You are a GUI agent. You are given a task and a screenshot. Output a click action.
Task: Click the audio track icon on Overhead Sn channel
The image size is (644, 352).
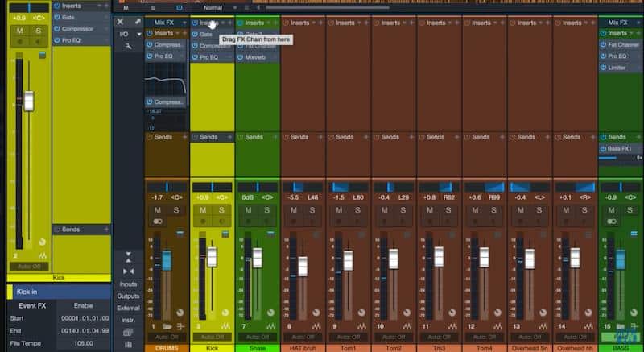pos(543,326)
